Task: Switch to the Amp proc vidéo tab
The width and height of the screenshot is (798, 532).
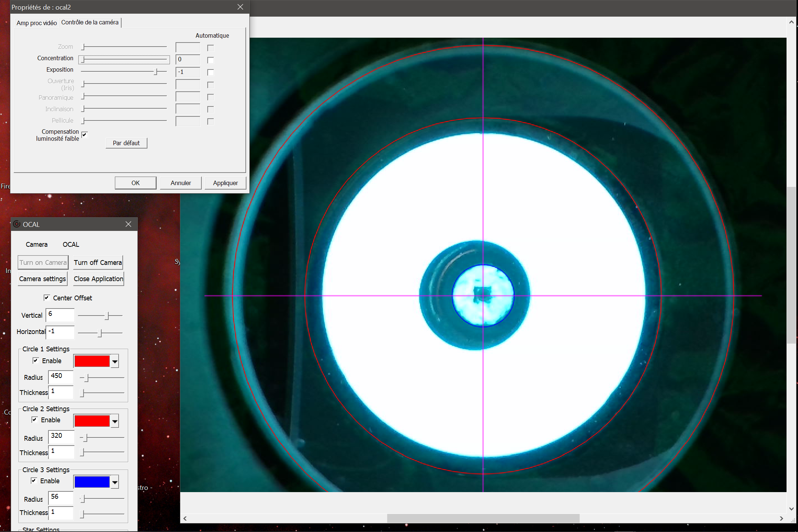Action: click(37, 23)
